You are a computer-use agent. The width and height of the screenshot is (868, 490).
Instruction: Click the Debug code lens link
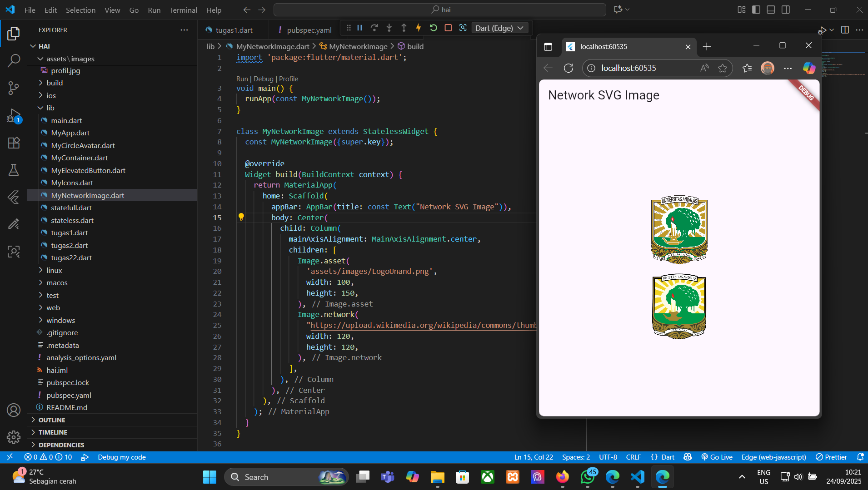[263, 79]
